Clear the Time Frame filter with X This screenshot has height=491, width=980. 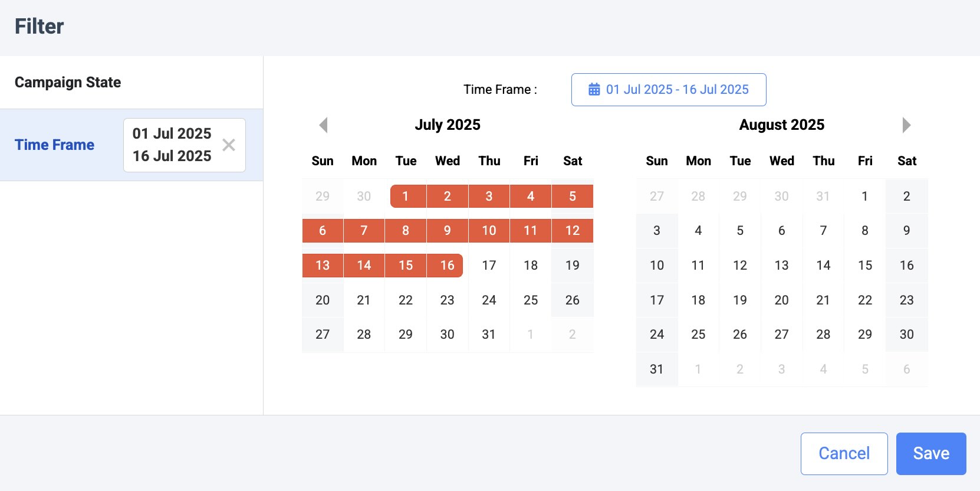pos(229,145)
